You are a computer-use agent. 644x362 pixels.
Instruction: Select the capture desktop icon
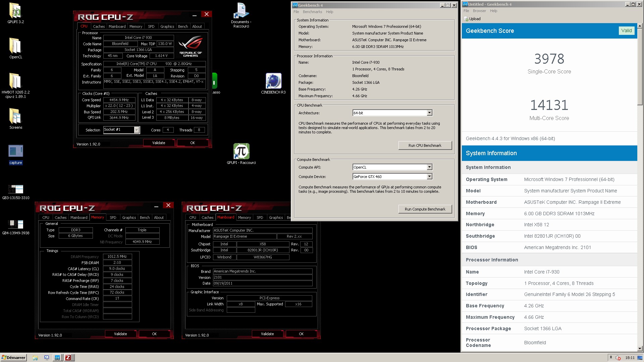[x=15, y=155]
